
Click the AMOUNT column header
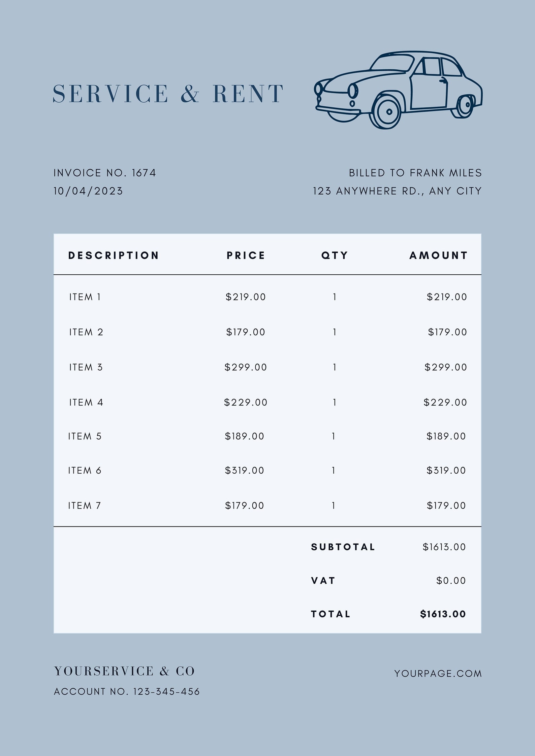pyautogui.click(x=439, y=255)
